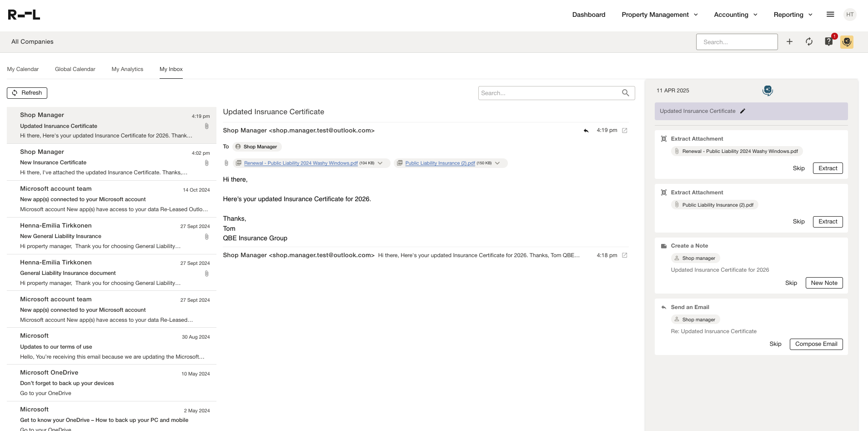Click the inbox search magnifier icon

click(626, 93)
